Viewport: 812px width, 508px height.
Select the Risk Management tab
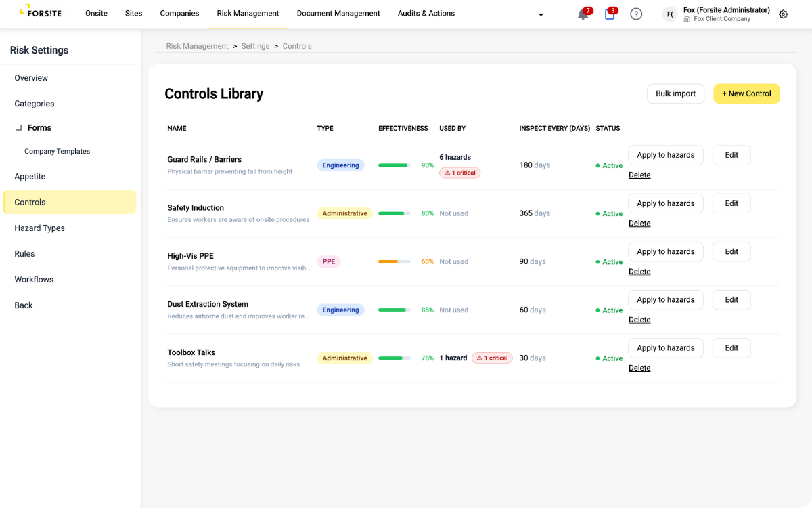pos(248,14)
